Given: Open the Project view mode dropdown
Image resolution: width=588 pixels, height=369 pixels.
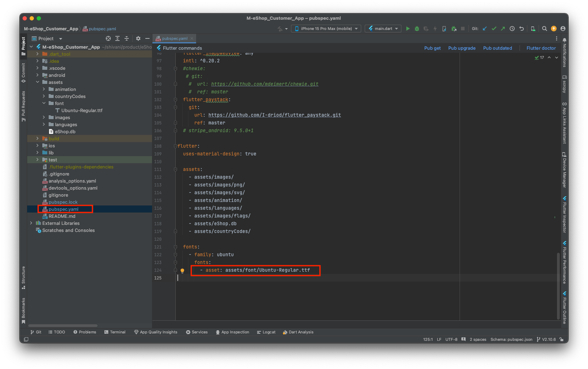Looking at the screenshot, I should [x=47, y=38].
